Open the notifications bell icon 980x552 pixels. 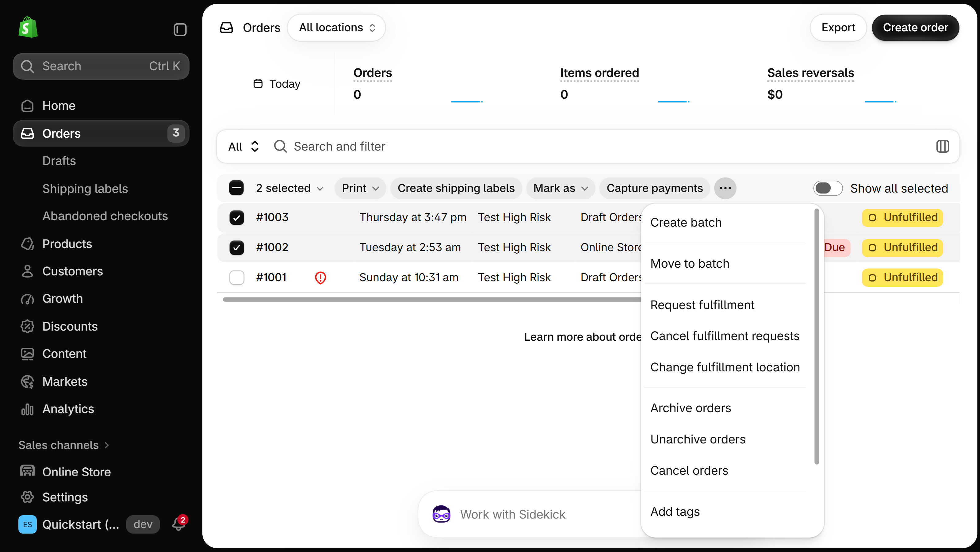[x=178, y=524]
